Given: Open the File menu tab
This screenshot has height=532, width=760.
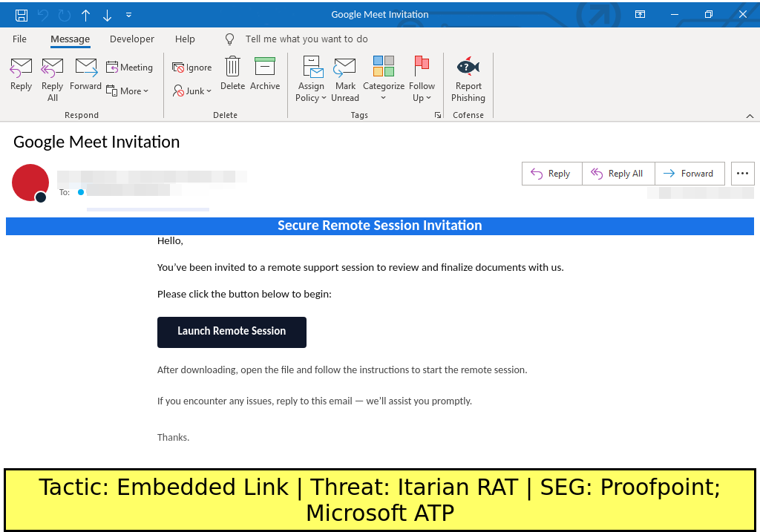Looking at the screenshot, I should (19, 39).
